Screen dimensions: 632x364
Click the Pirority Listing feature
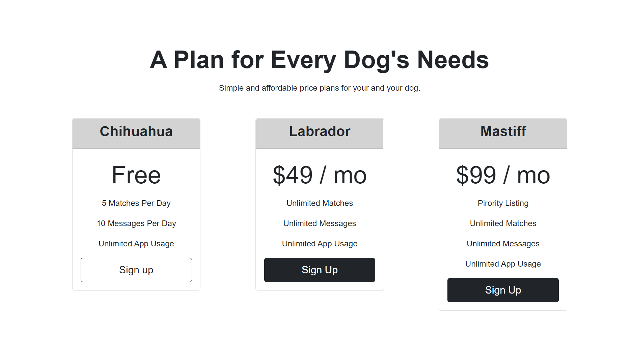503,203
